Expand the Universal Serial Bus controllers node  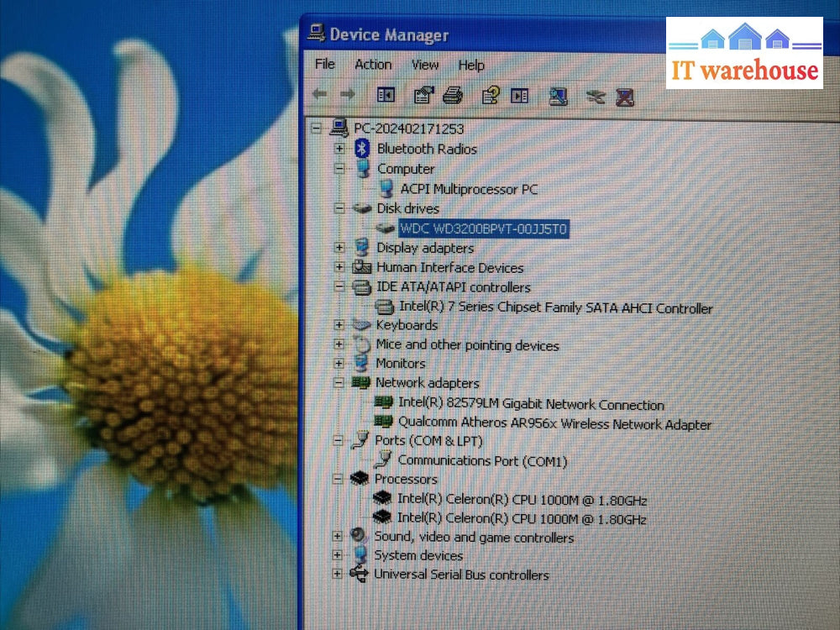tap(339, 575)
